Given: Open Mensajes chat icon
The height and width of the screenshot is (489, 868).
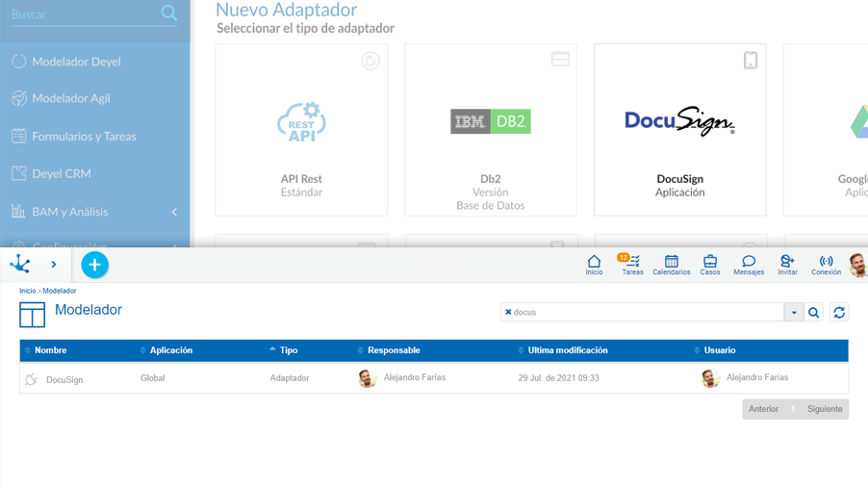Looking at the screenshot, I should coord(749,265).
